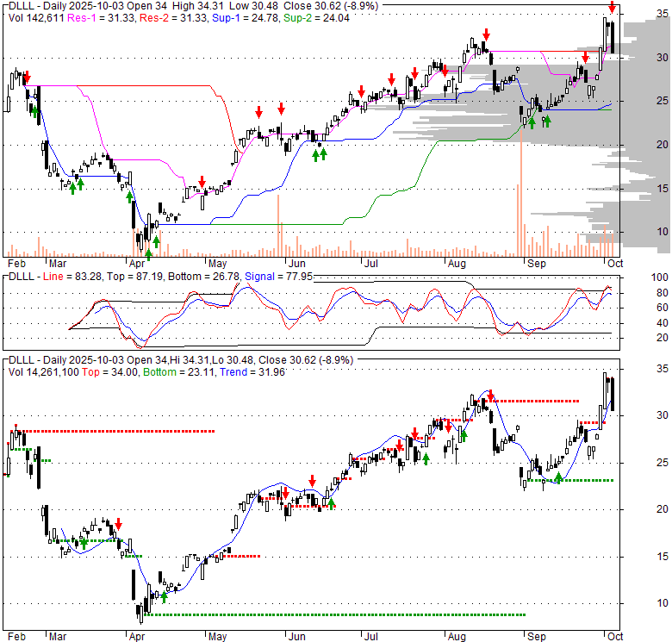The height and width of the screenshot is (642, 672).
Task: Click the 25 price tick on bottom chart
Action: point(663,463)
